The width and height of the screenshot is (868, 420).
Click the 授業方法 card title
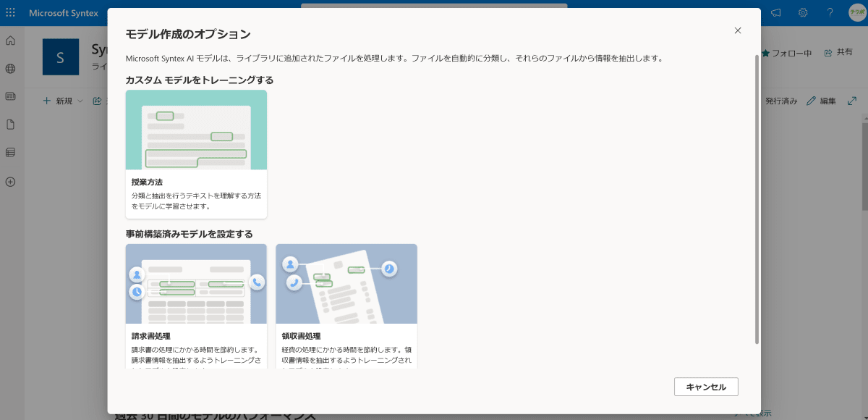[147, 182]
